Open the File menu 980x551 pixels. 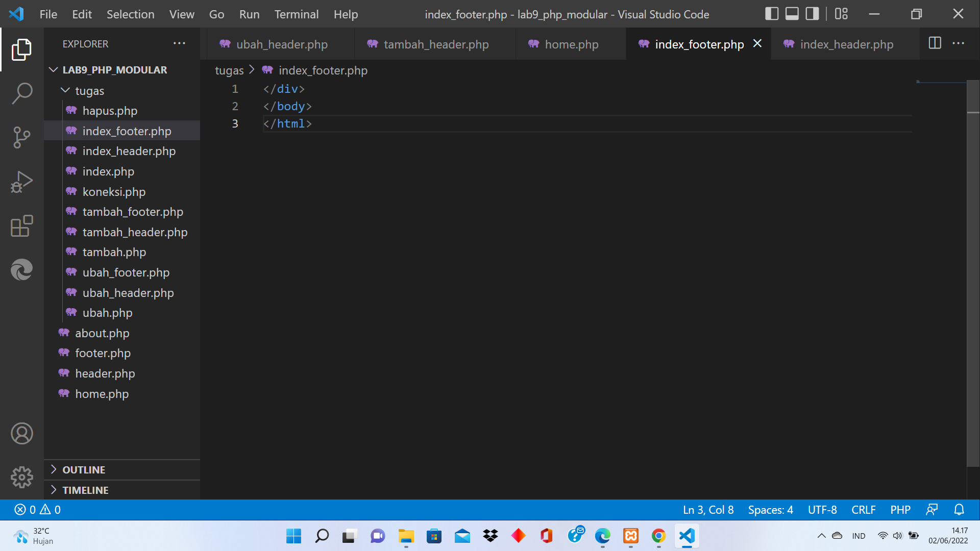(48, 14)
